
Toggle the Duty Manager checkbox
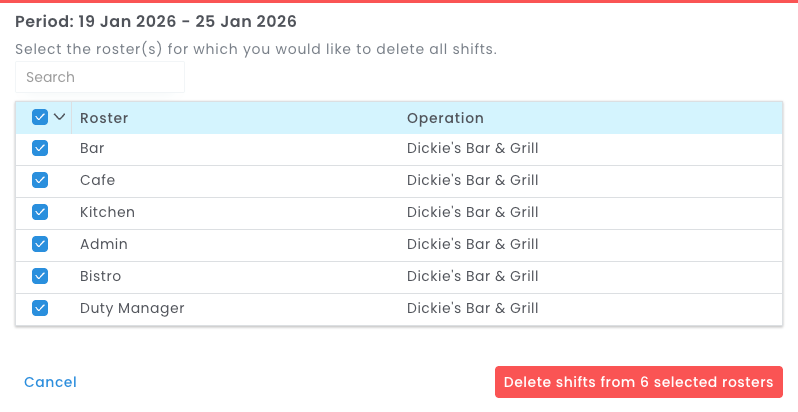(40, 308)
